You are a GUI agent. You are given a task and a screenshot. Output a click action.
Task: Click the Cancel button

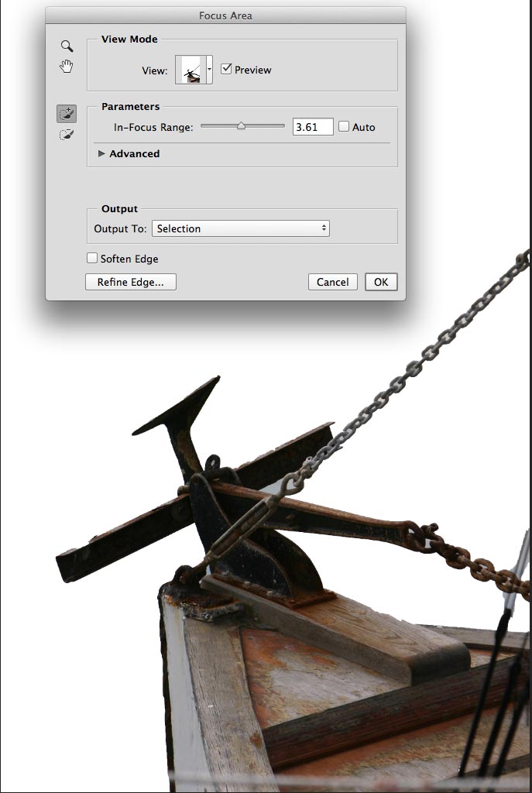pyautogui.click(x=333, y=282)
